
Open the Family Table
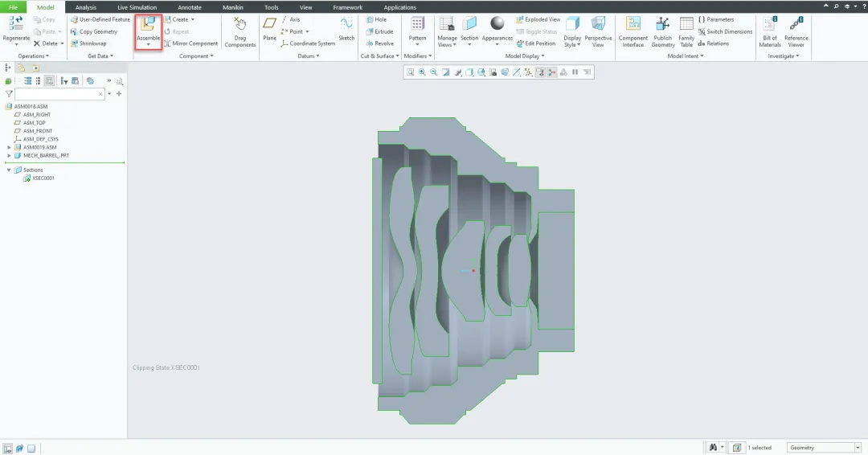point(686,31)
